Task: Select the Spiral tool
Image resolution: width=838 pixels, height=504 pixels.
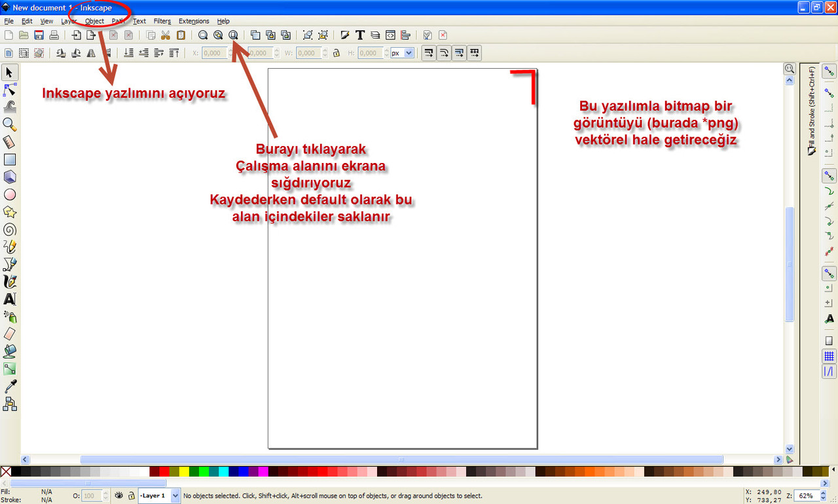Action: pos(10,229)
